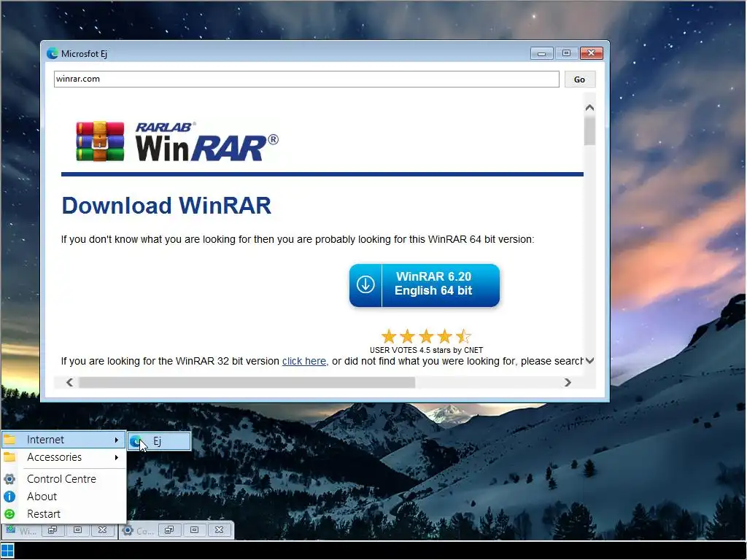Screen dimensions: 747x560
Task: Maximize the minimized Co... window
Action: tap(194, 530)
